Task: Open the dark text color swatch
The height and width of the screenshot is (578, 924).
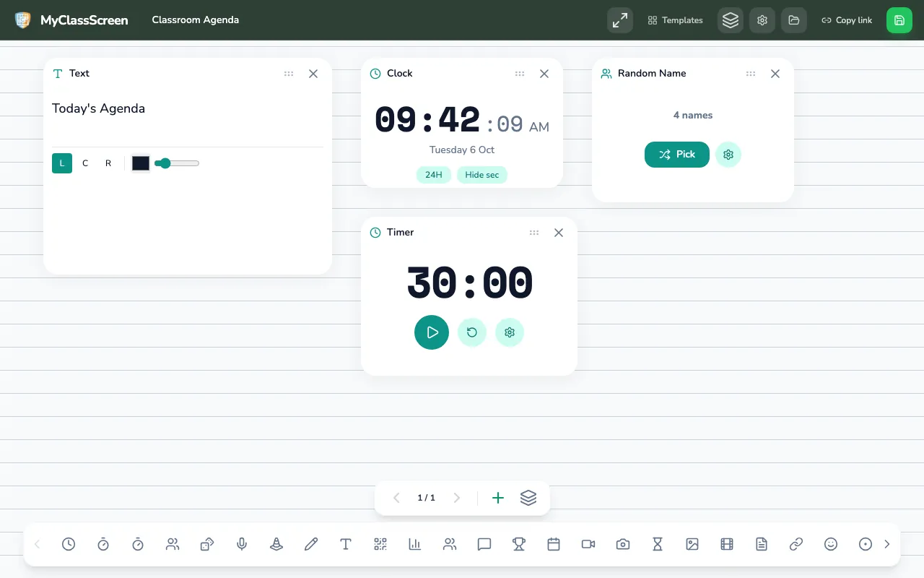Action: (141, 163)
